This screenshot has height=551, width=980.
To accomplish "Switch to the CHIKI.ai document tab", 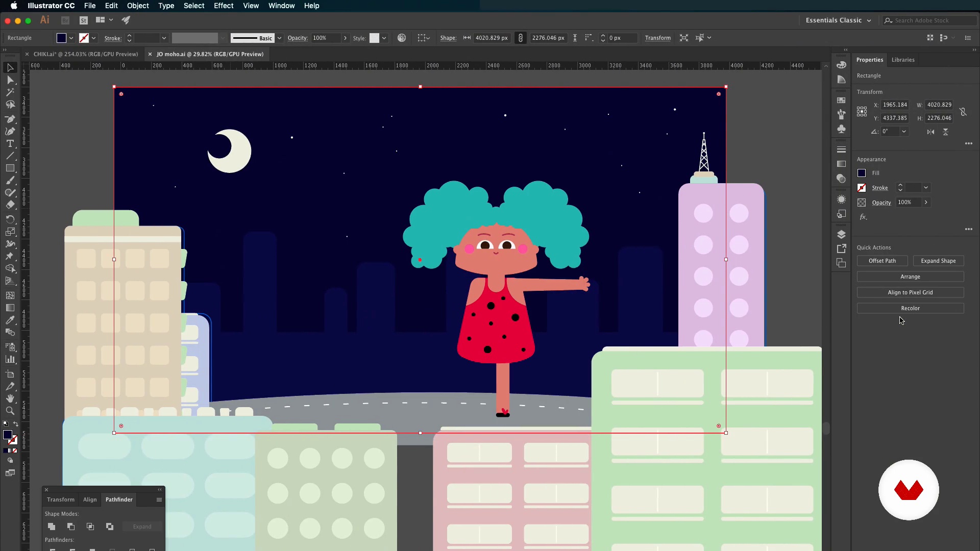I will pyautogui.click(x=86, y=54).
